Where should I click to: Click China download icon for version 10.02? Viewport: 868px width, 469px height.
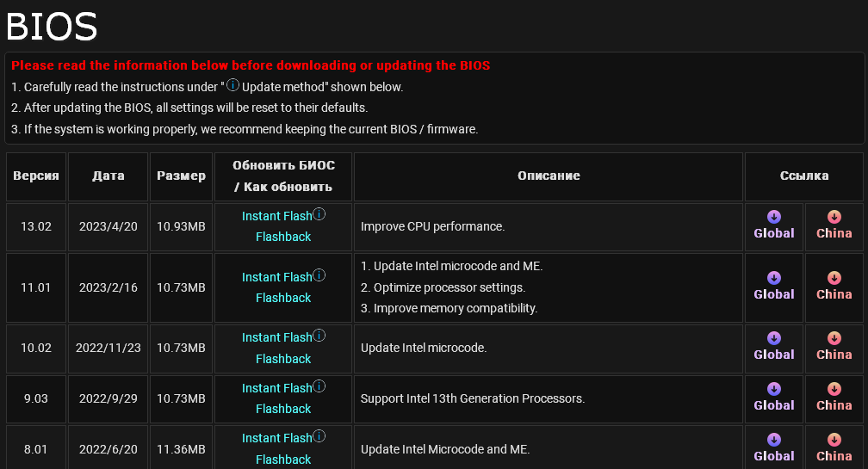pyautogui.click(x=834, y=338)
